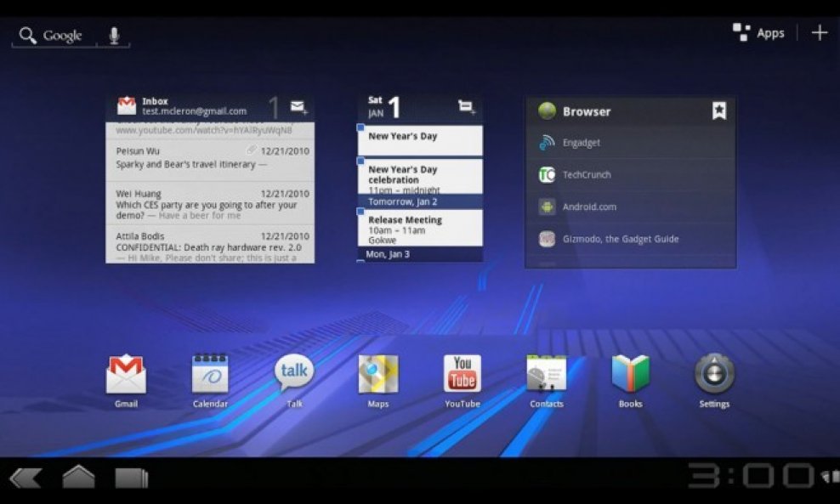Click the Gmail logo in the Inbox widget
Image resolution: width=840 pixels, height=504 pixels.
pos(127,105)
